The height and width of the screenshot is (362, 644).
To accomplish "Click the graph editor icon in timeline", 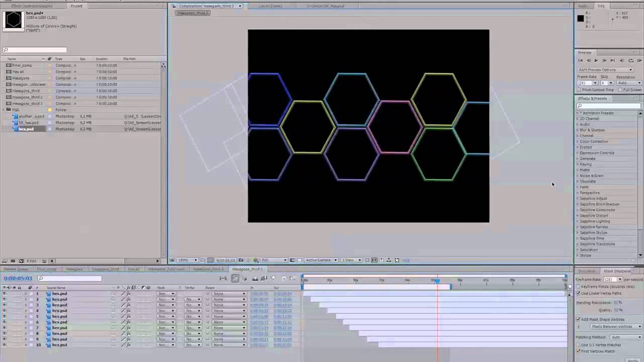I will click(x=292, y=279).
